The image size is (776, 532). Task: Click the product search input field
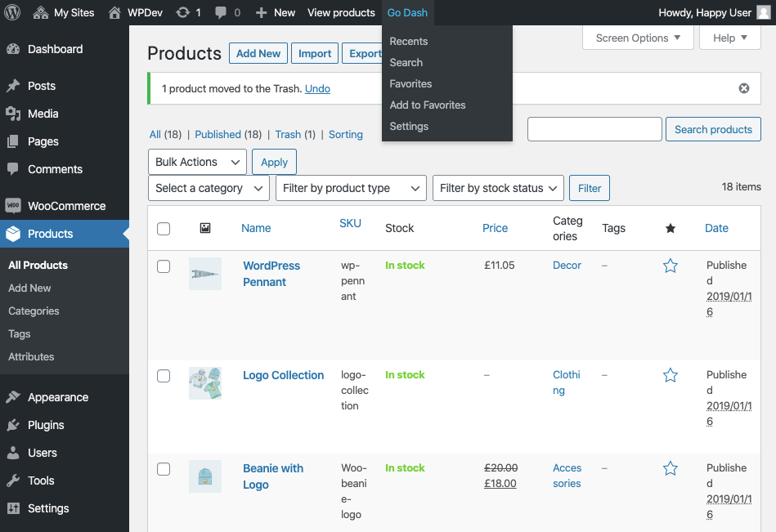coord(594,130)
